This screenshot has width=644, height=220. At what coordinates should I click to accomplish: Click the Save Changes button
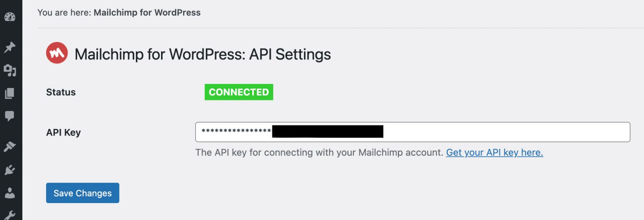coord(83,193)
